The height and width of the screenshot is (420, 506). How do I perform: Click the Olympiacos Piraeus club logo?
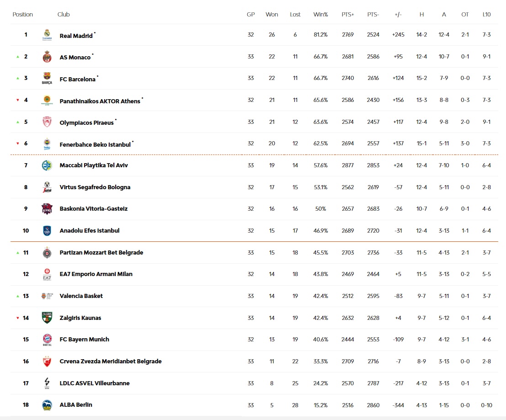click(47, 122)
